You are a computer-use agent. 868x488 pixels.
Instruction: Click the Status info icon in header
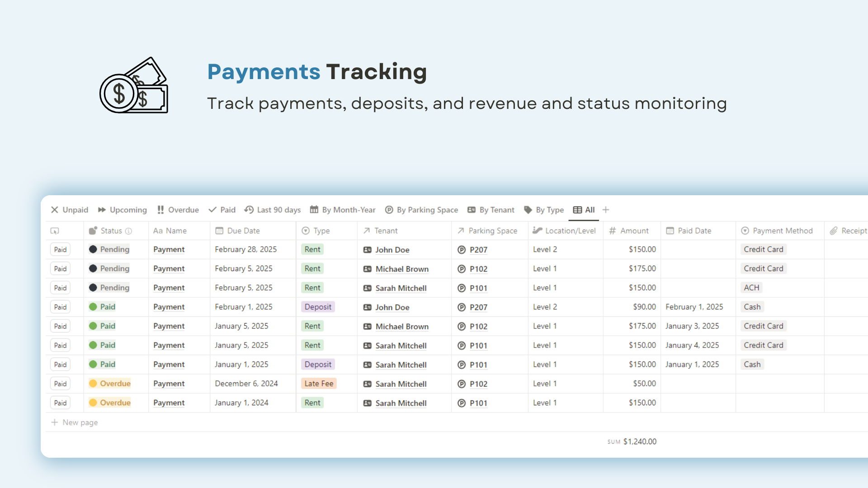[128, 231]
